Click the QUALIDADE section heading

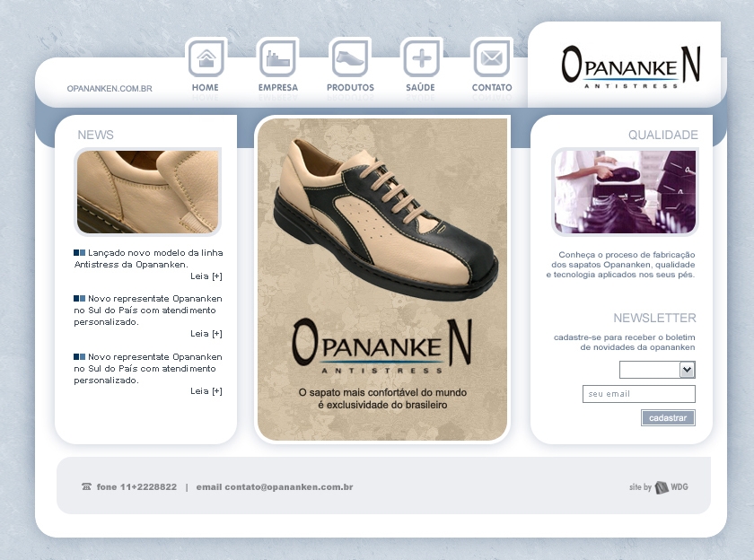coord(663,136)
